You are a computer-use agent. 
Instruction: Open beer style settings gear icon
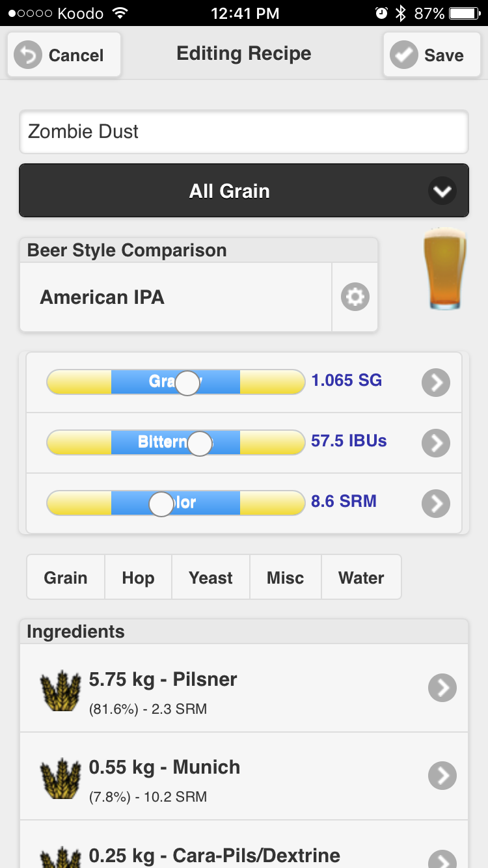355,297
